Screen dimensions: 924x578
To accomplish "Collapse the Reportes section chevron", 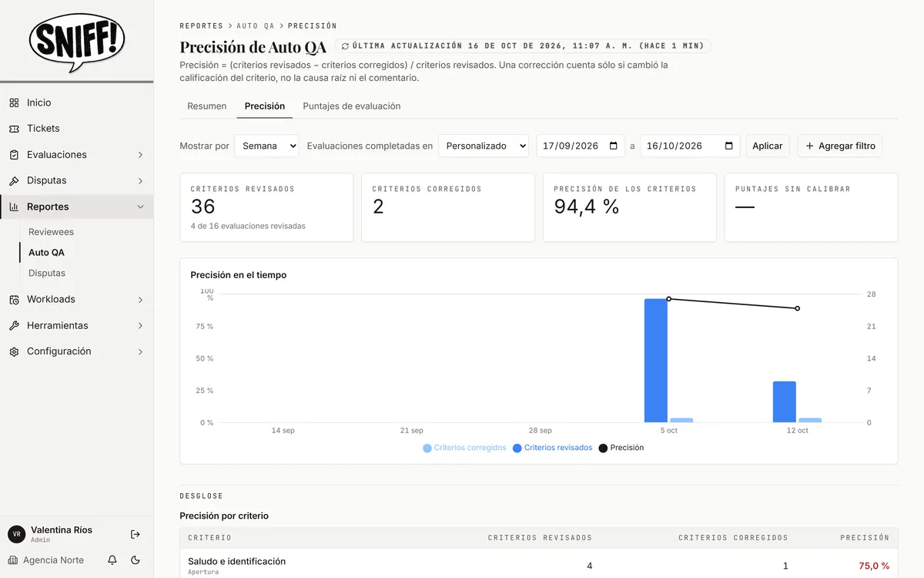I will 140,207.
